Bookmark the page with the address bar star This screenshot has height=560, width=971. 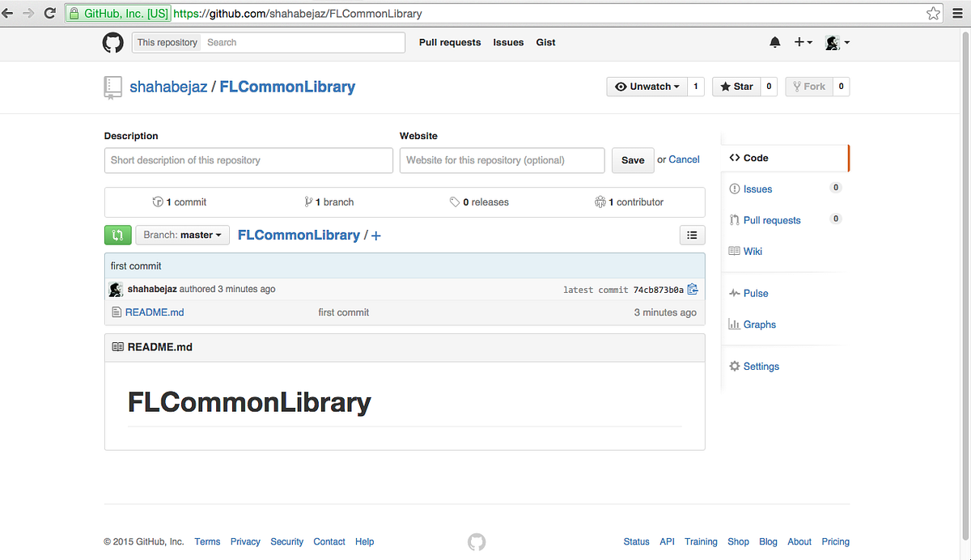933,13
